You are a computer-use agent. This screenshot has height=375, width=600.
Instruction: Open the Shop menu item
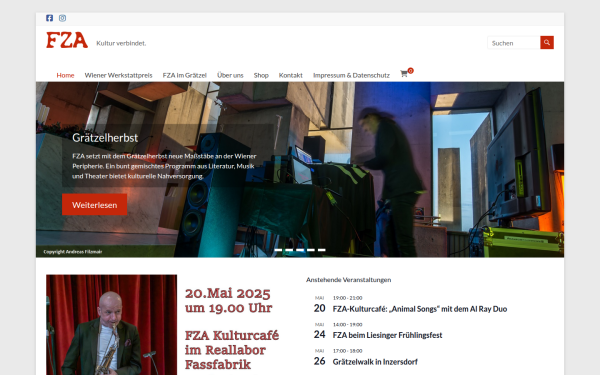tap(261, 75)
